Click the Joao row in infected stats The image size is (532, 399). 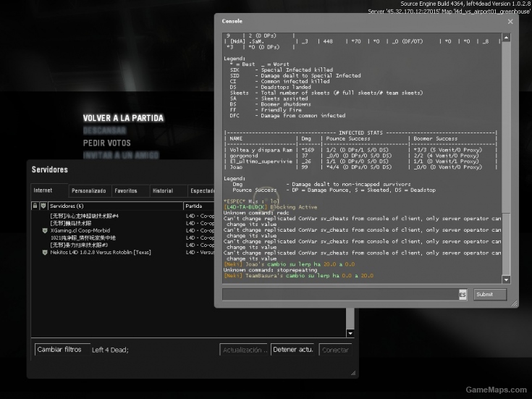360,167
